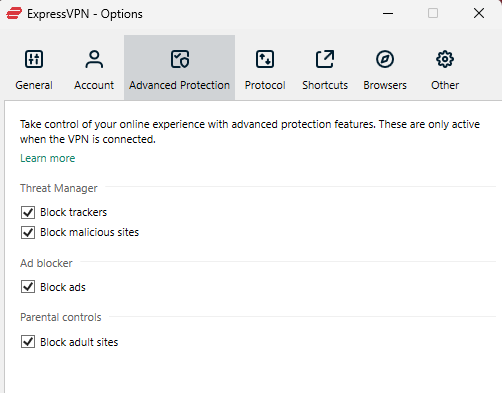Screen dimensions: 502x393
Task: Click the ExpressVPN logo in title bar
Action: 14,14
